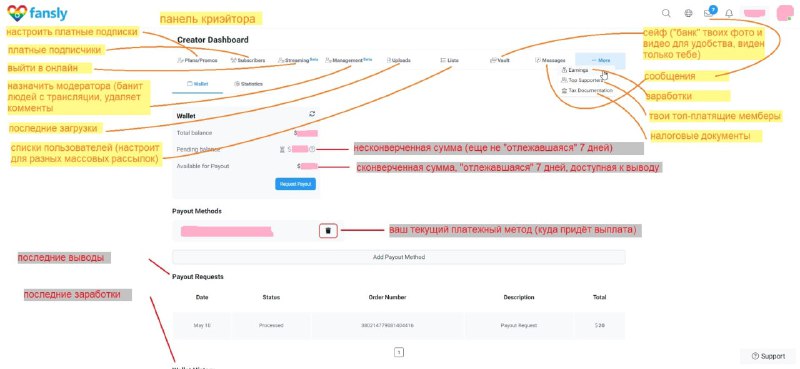Viewport: 800px width, 369px height.
Task: Click Add Payout Method
Action: click(398, 257)
